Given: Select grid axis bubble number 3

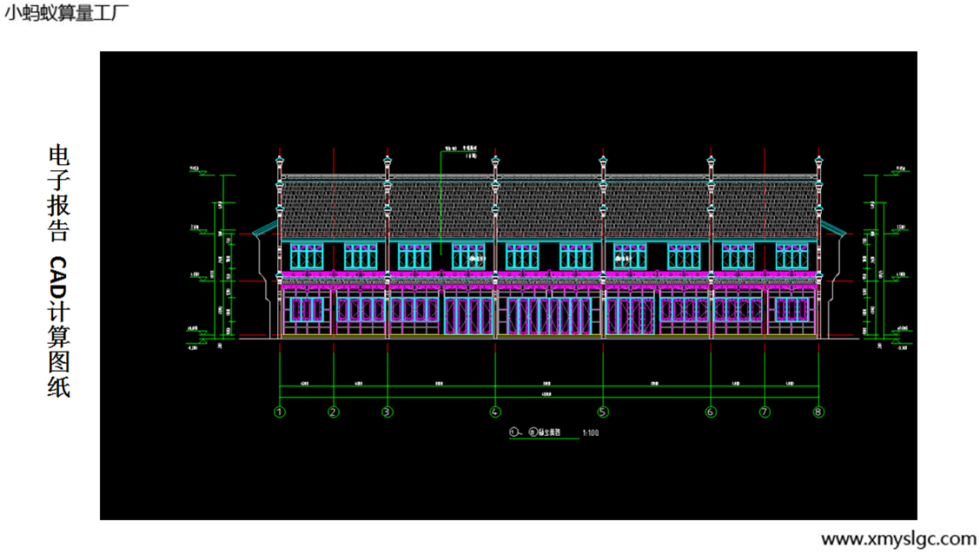Looking at the screenshot, I should pos(387,412).
